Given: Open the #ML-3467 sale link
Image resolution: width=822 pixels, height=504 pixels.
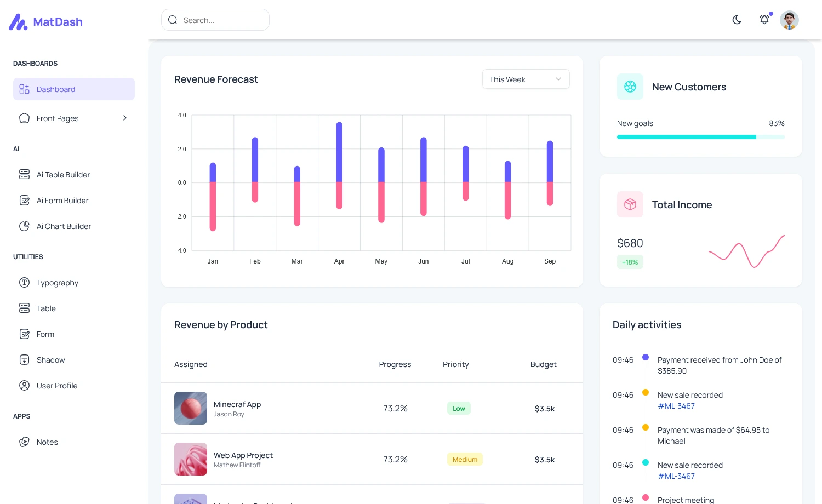Looking at the screenshot, I should [x=676, y=406].
